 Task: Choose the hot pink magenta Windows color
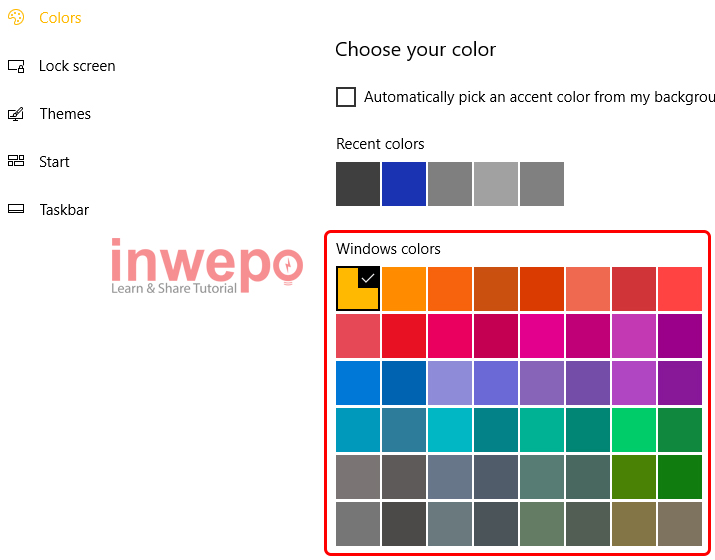point(542,335)
